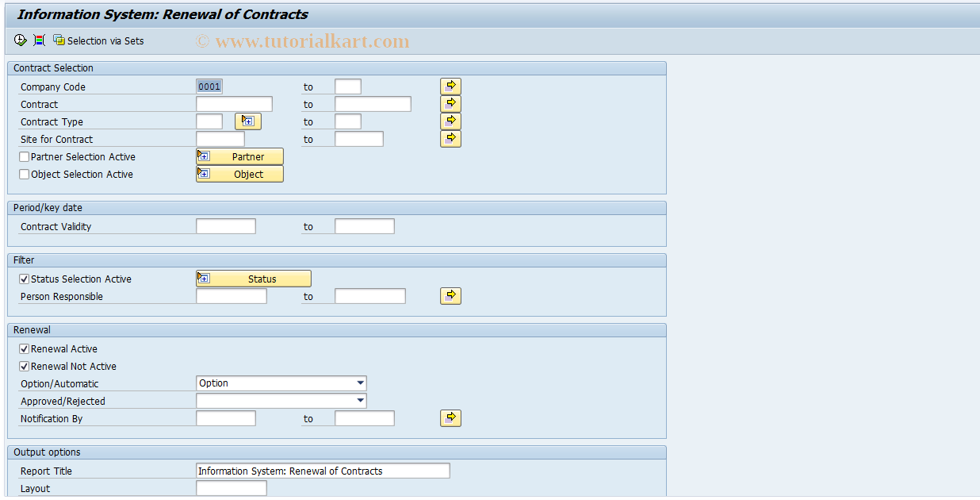Image resolution: width=980 pixels, height=500 pixels.
Task: Click the Site for Contract from field
Action: click(x=220, y=139)
